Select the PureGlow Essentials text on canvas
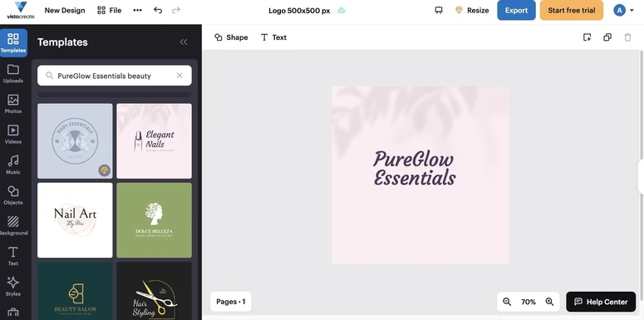The width and height of the screenshot is (644, 320). (415, 169)
